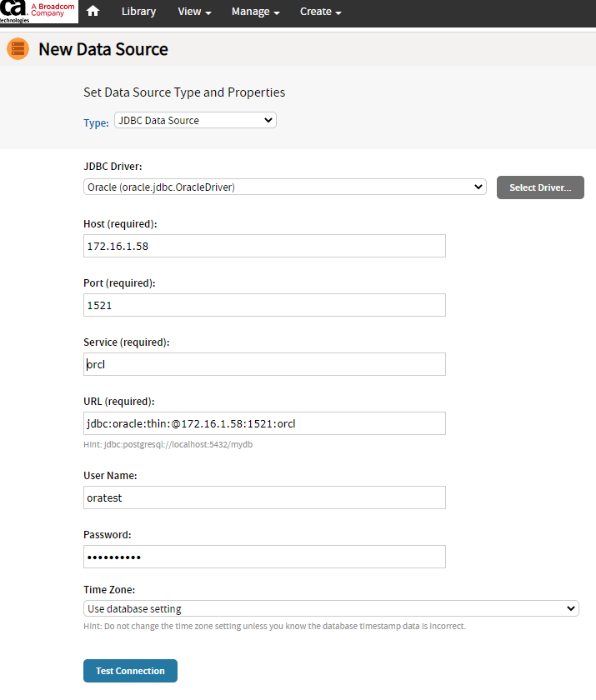Select the URL field with the JDBC string
Screen dimensions: 596x700
tap(264, 422)
